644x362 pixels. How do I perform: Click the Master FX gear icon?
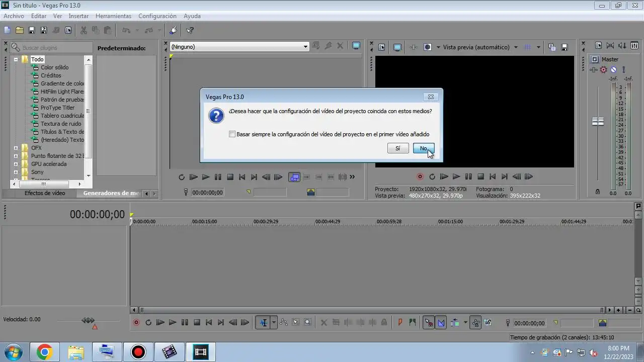pos(603,70)
